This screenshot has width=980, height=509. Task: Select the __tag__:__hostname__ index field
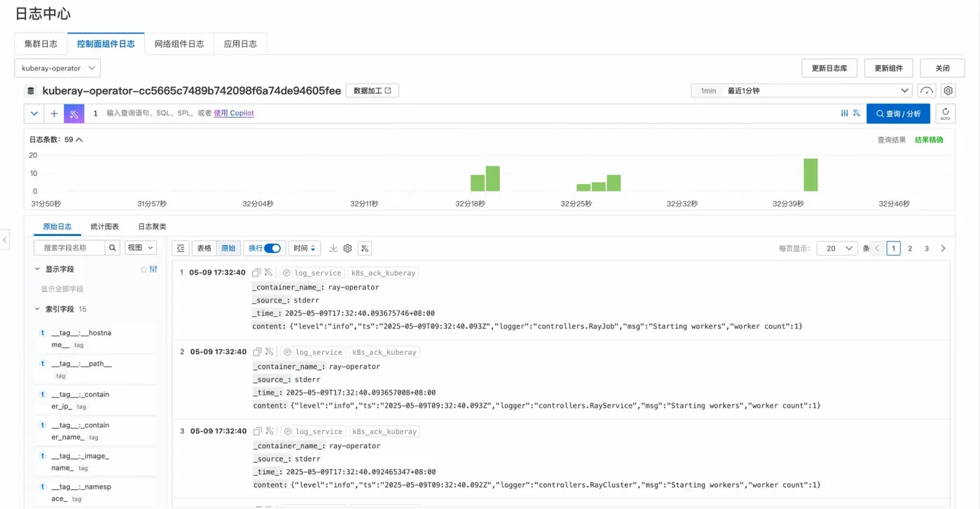click(95, 339)
